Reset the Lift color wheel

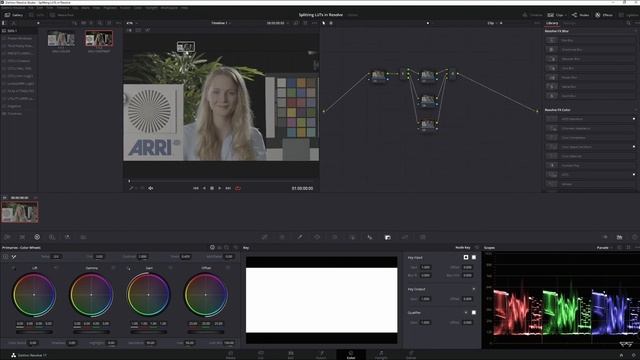click(x=56, y=268)
